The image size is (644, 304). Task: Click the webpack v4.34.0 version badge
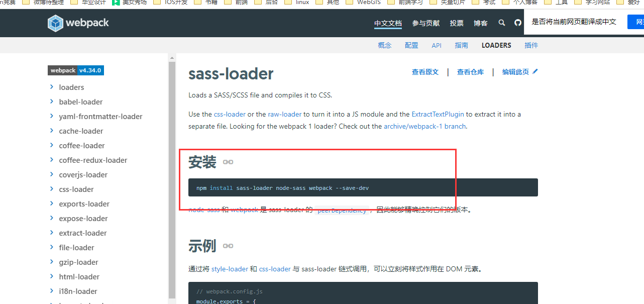76,70
